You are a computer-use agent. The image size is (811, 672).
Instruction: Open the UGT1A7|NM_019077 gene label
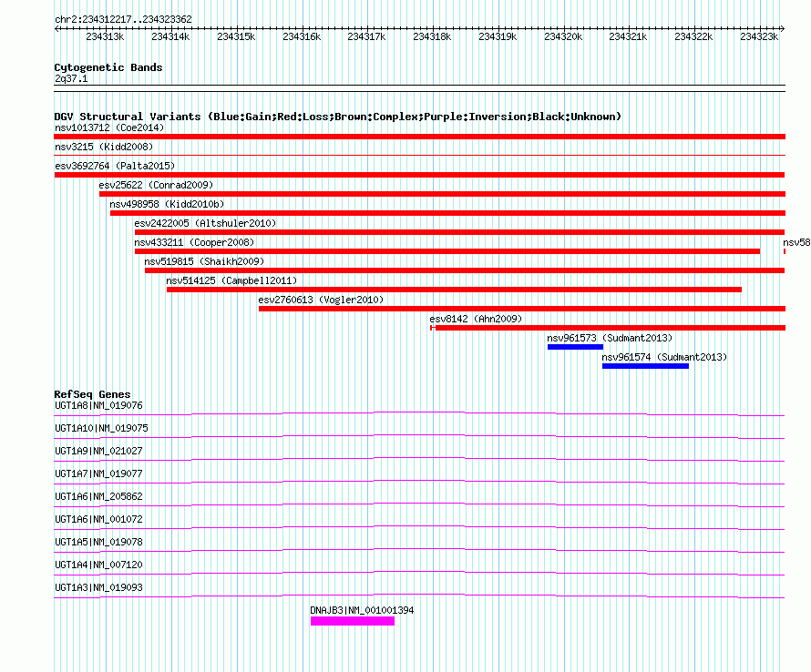click(x=98, y=474)
